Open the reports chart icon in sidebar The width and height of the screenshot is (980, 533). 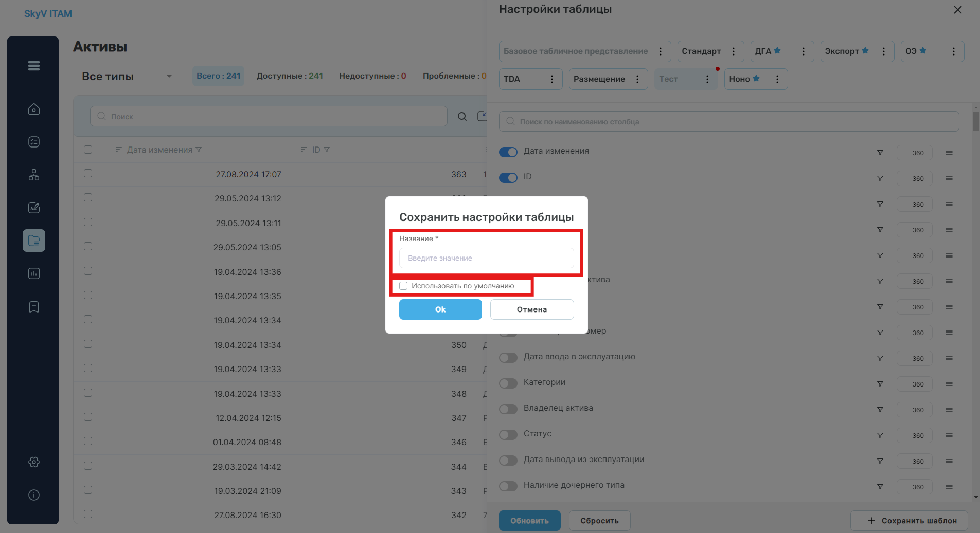click(x=34, y=273)
